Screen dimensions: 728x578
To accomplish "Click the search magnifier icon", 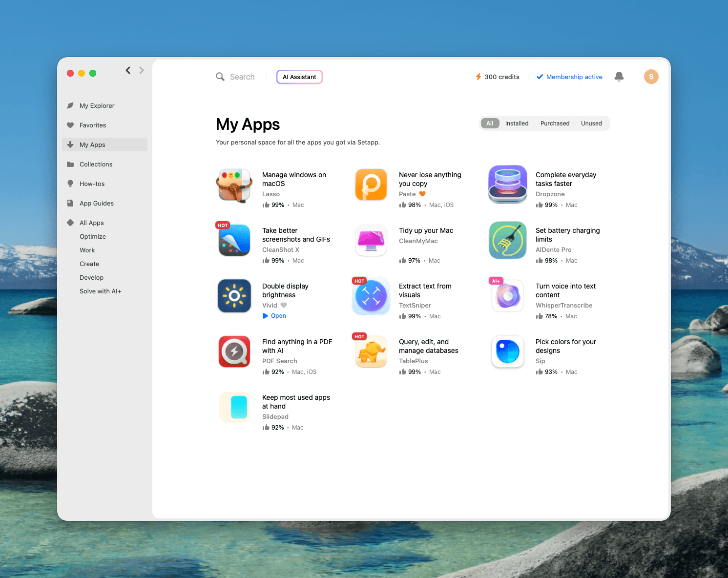I will 220,77.
